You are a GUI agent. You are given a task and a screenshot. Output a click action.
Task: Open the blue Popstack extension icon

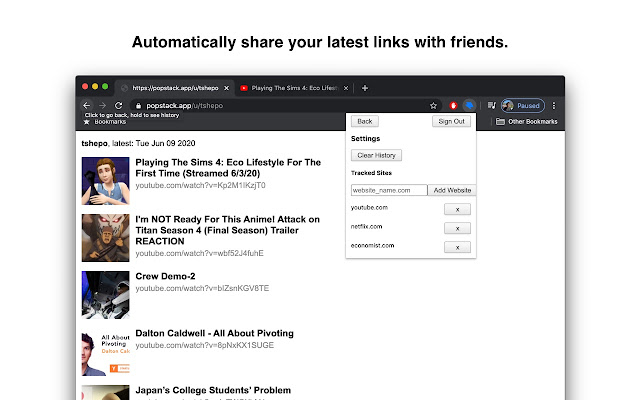tap(468, 105)
